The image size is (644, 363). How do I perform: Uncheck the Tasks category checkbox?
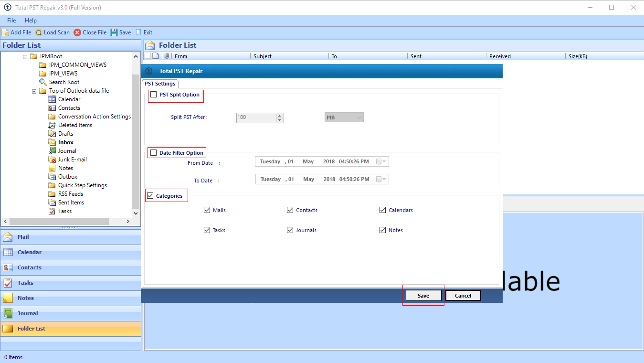(x=207, y=230)
